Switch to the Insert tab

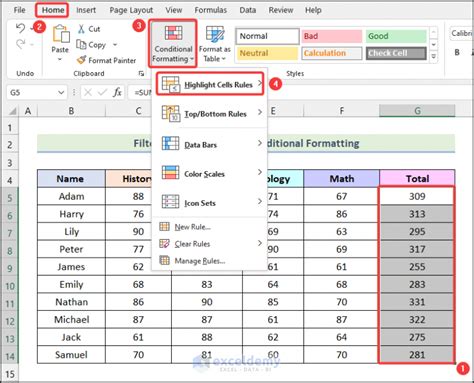pyautogui.click(x=86, y=10)
